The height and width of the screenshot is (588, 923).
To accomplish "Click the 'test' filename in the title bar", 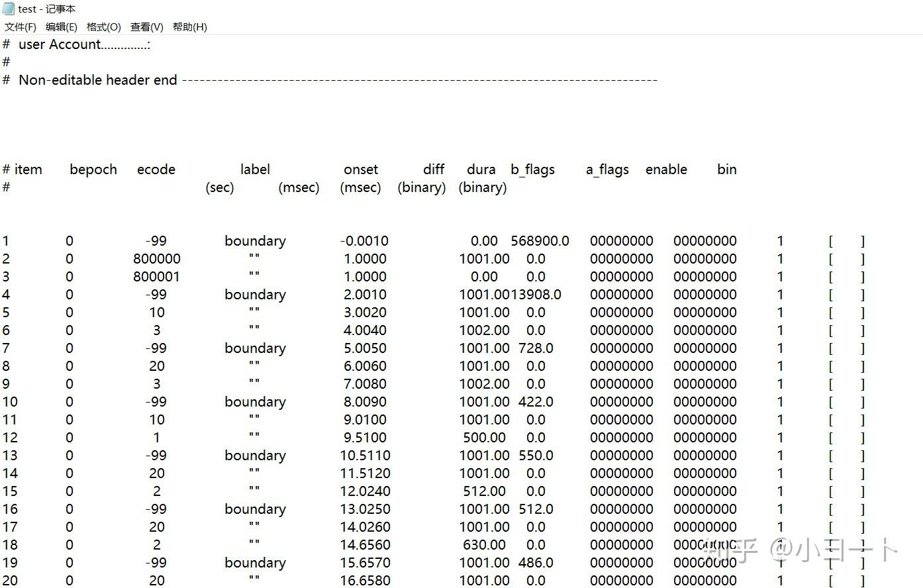I will tap(27, 9).
